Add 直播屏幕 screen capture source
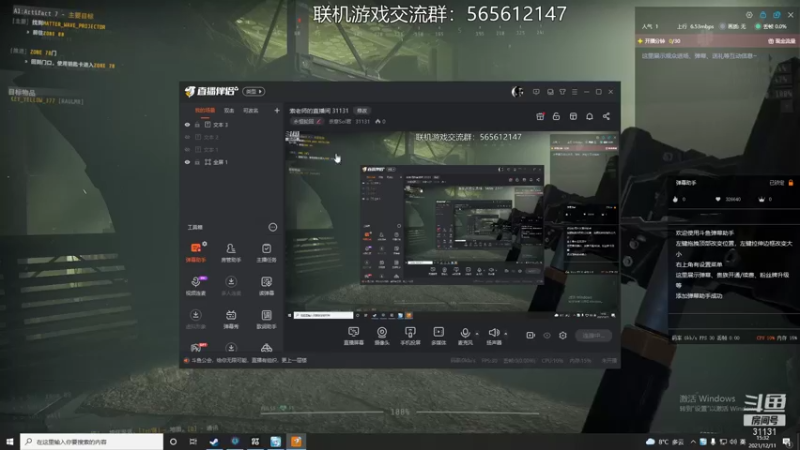This screenshot has width=800, height=450. 353,336
